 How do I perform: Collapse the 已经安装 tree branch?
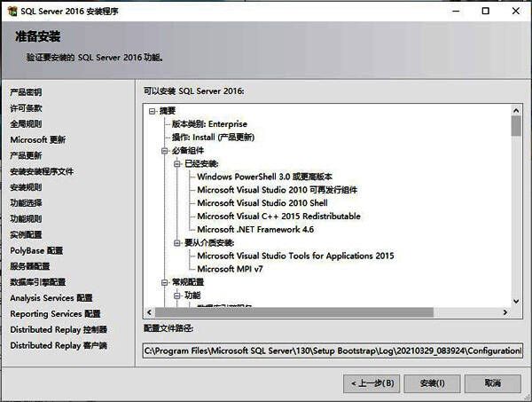(176, 163)
